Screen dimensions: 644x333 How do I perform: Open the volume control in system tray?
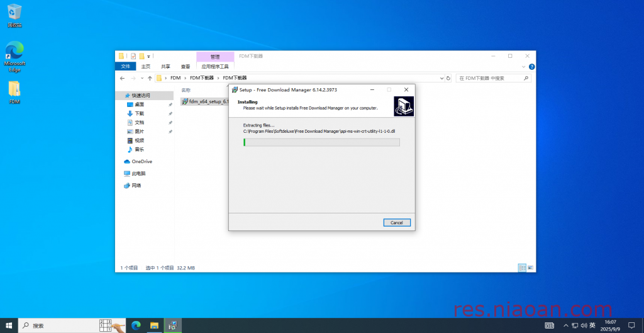coord(584,325)
